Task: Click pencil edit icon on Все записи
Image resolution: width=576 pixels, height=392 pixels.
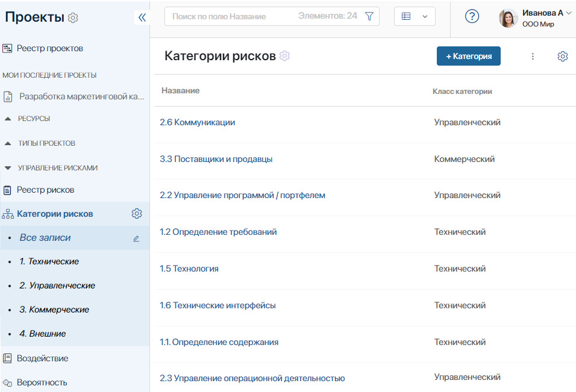Action: coord(136,238)
